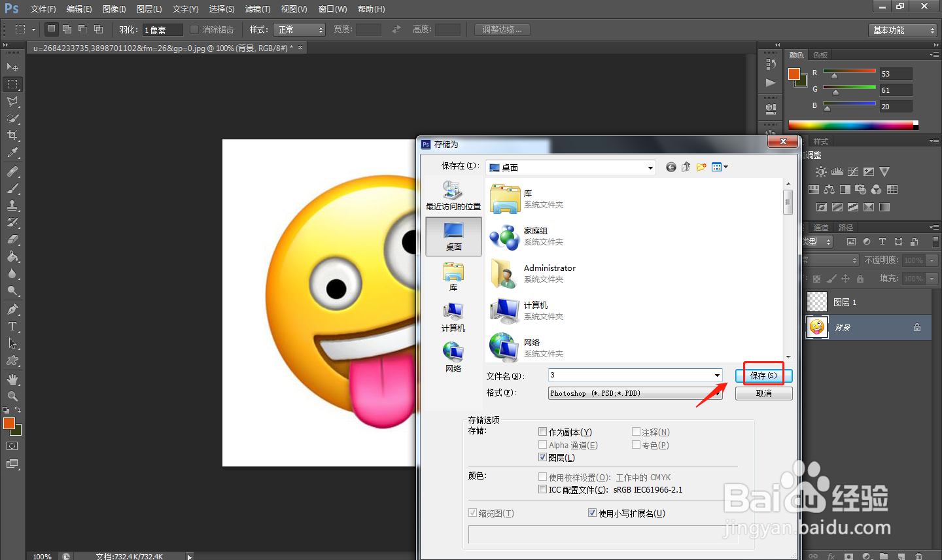The width and height of the screenshot is (942, 560).
Task: Go to Recent Places in dialog sidebar
Action: (x=453, y=196)
